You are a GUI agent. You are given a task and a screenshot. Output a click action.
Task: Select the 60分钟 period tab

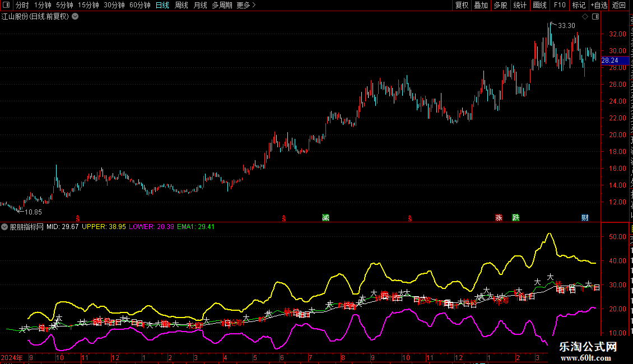click(140, 5)
